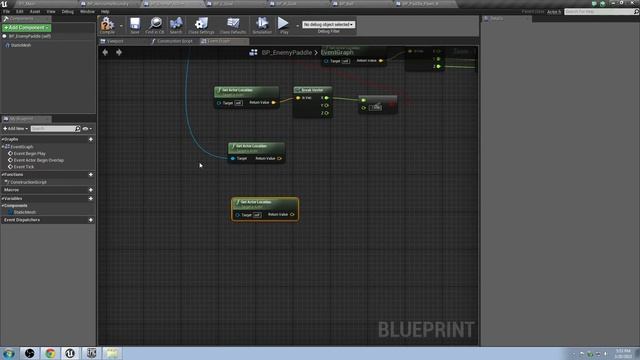Click the Target pin on the selected Get Actor Location node

click(238, 215)
